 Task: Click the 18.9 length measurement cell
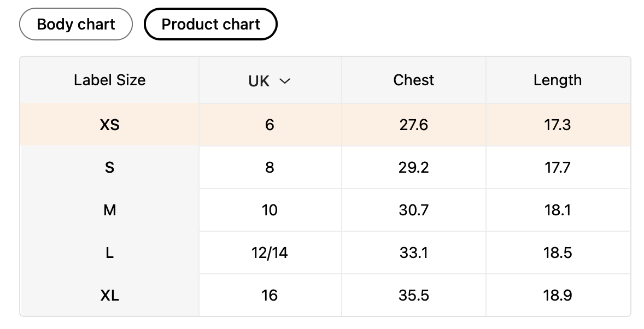(x=557, y=296)
